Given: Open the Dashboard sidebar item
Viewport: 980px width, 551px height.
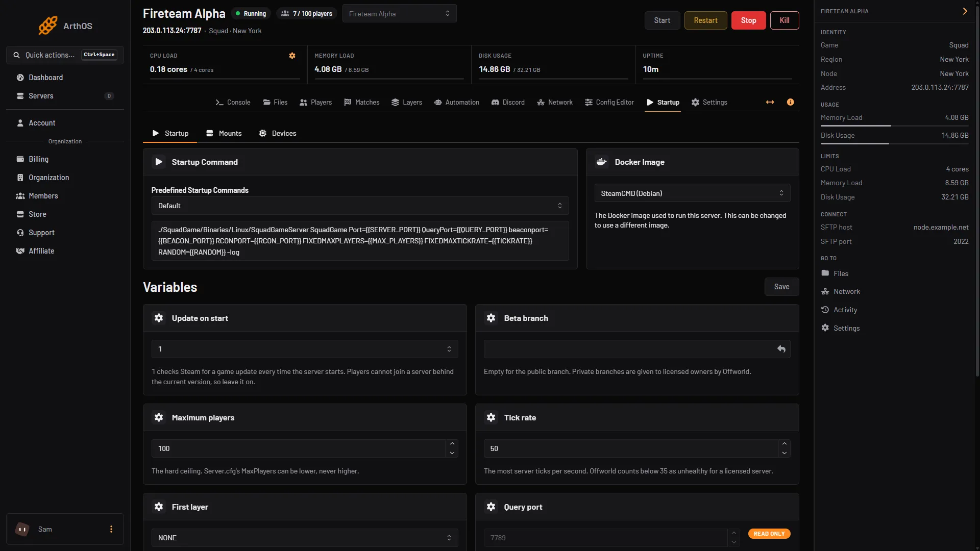Looking at the screenshot, I should coord(65,78).
